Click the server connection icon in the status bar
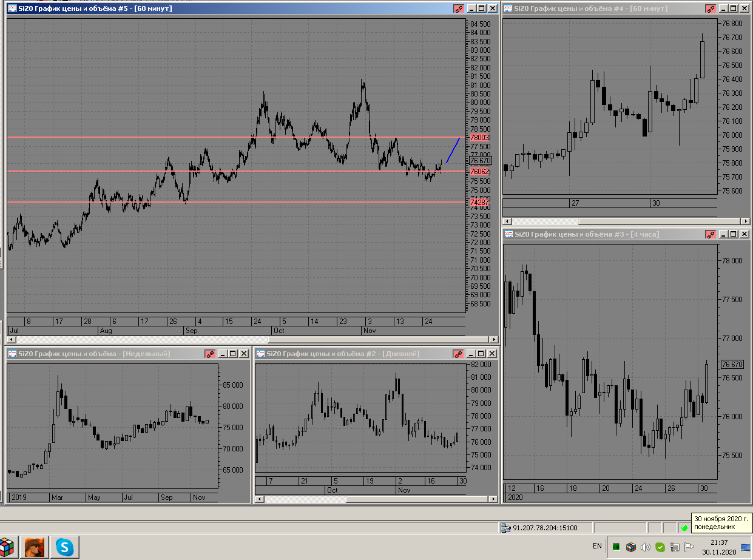 [506, 528]
